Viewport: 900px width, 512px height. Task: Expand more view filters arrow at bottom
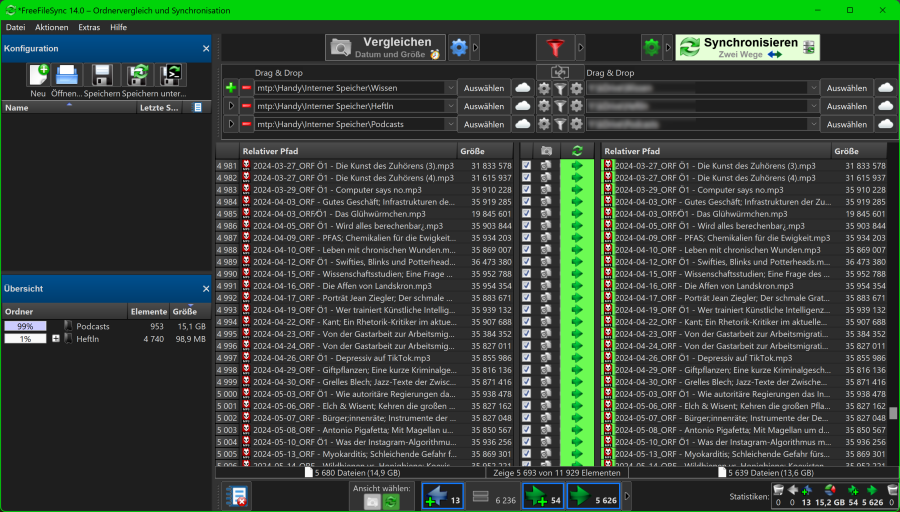pos(627,497)
